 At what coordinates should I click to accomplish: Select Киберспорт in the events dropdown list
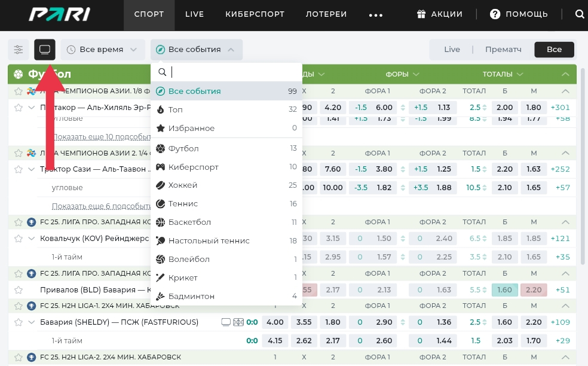click(x=194, y=167)
